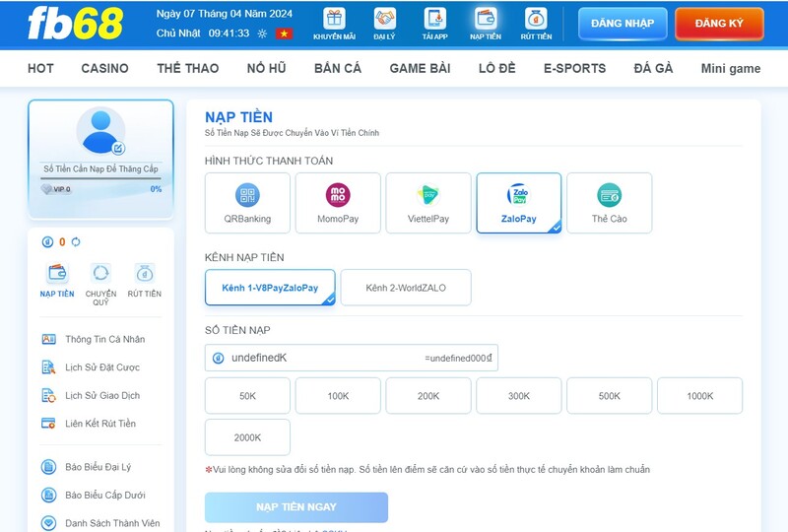Refresh the balance with the reload icon
The image size is (788, 532).
coord(76,242)
